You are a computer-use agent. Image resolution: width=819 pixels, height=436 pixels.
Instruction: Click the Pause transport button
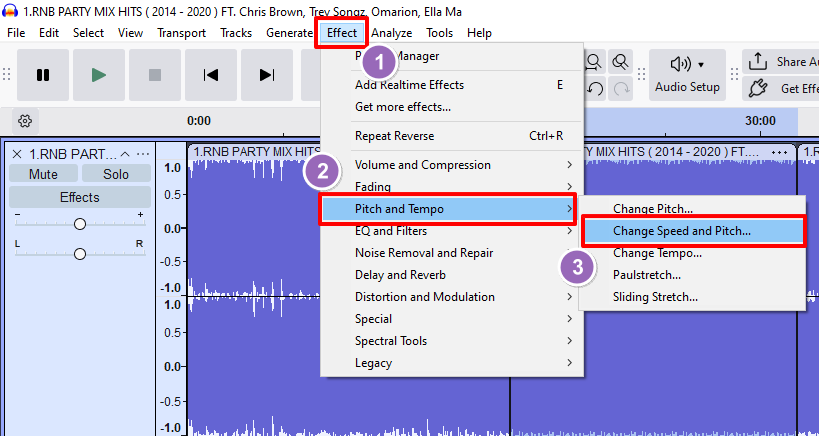[43, 75]
